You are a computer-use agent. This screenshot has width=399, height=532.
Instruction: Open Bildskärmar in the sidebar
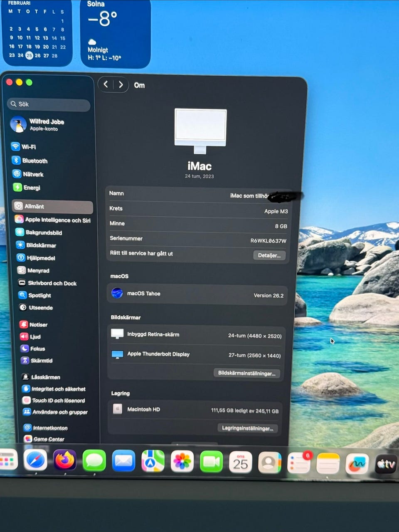(36, 245)
